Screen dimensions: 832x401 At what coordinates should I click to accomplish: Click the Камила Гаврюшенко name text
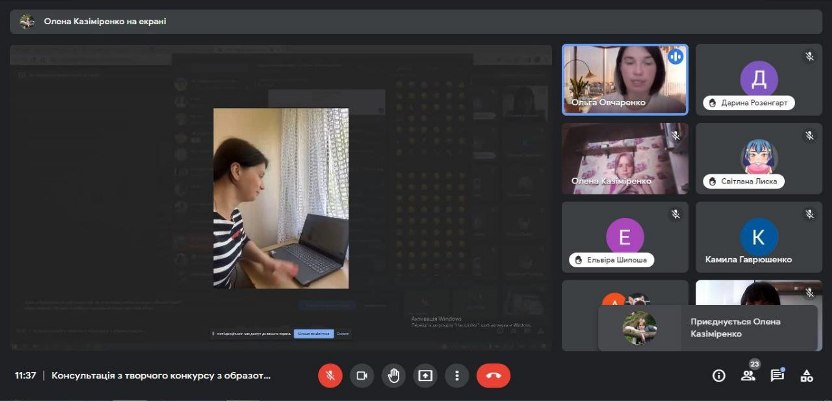click(x=748, y=260)
